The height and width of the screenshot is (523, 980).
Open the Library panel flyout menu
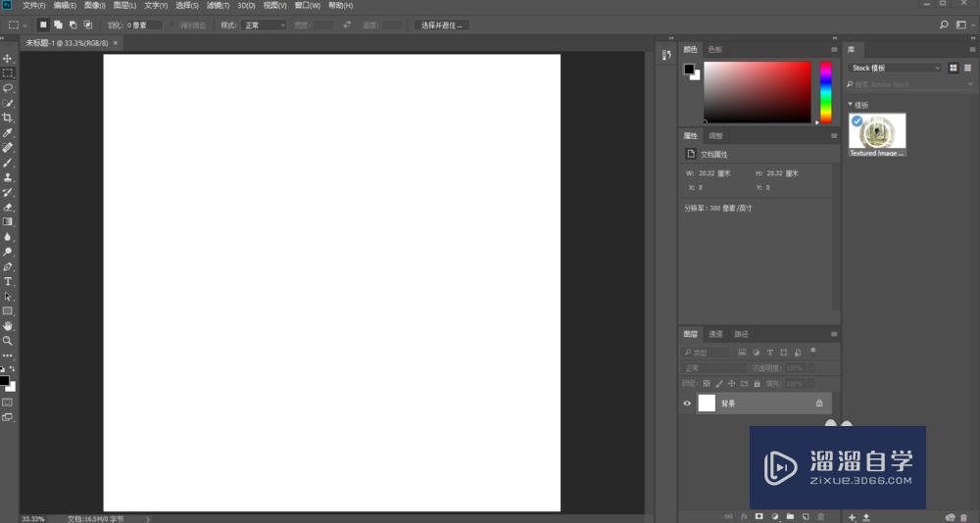tap(972, 49)
